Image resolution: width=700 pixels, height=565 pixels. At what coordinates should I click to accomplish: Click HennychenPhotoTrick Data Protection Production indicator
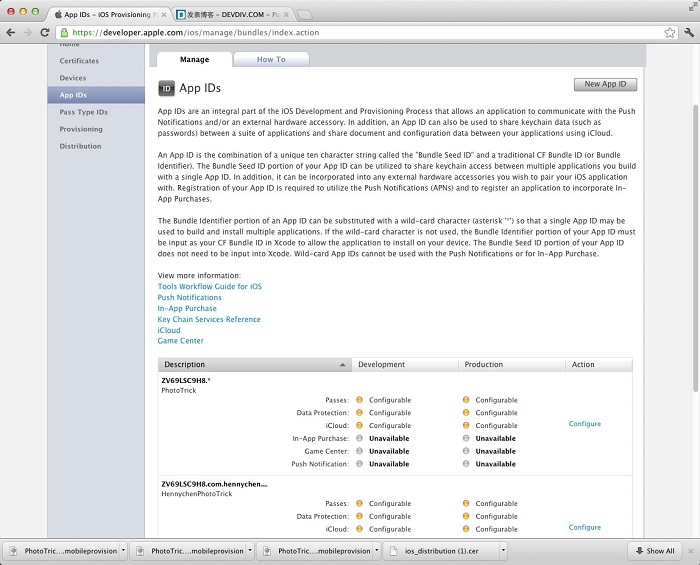(x=466, y=516)
